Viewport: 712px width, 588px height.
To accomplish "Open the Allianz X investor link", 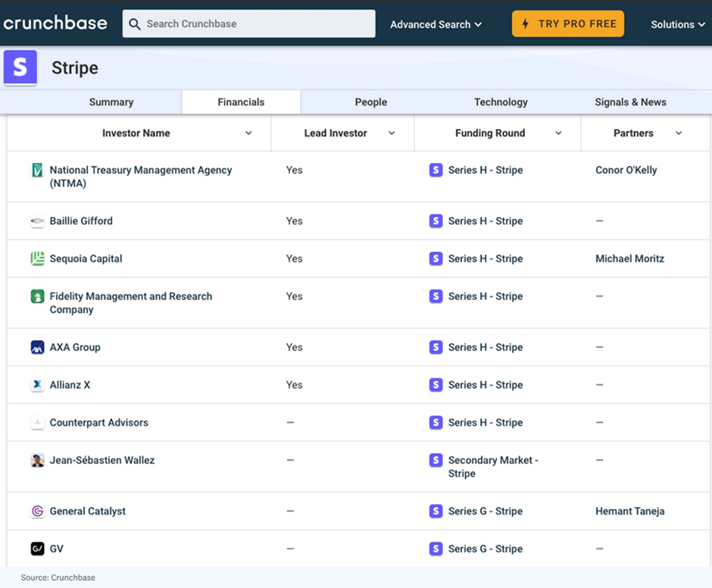I will pyautogui.click(x=70, y=385).
